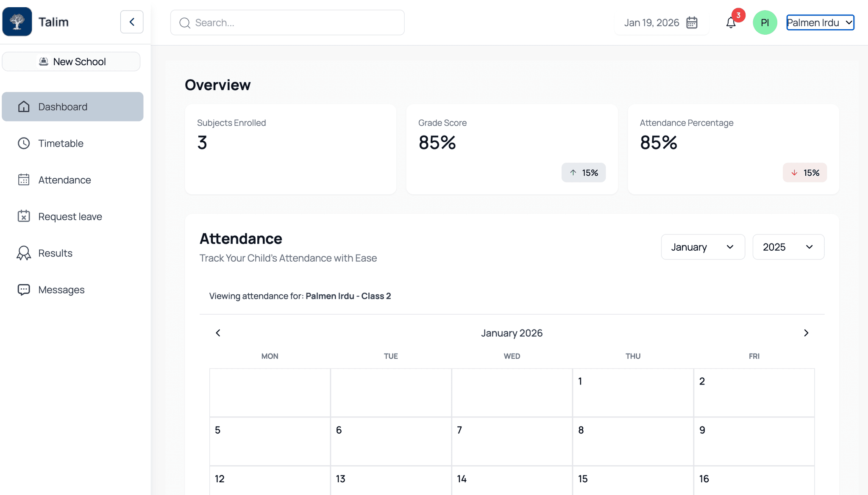Open the Talim tree logo

click(17, 22)
